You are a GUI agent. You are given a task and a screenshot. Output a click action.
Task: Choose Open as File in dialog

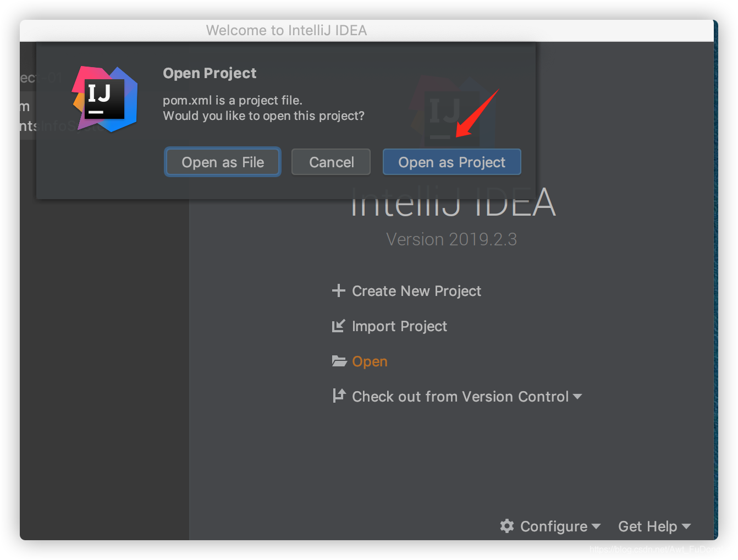tap(223, 162)
